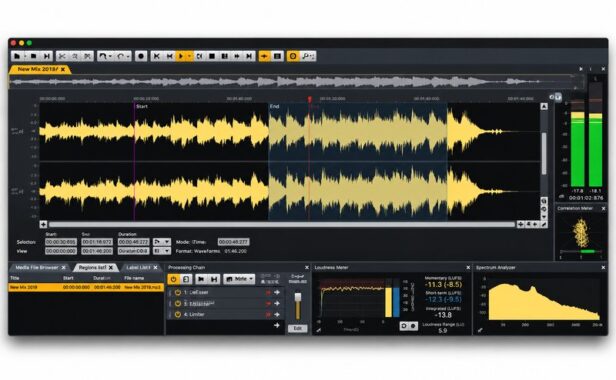Close the Processing Chain panel

coord(307,268)
